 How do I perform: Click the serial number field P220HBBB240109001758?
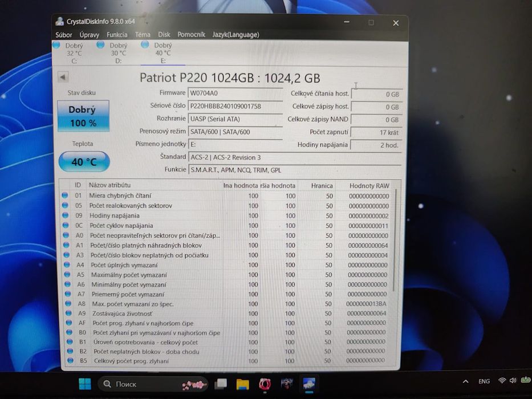[235, 106]
